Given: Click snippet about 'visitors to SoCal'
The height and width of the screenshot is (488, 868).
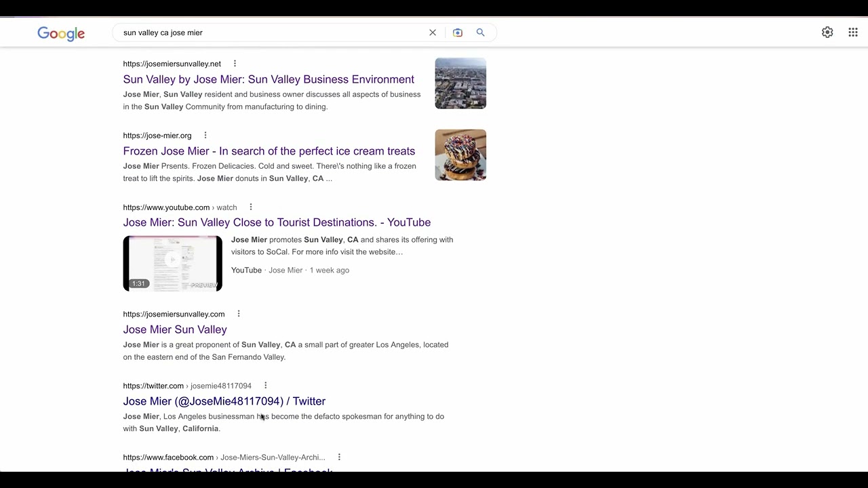Looking at the screenshot, I should [342, 245].
